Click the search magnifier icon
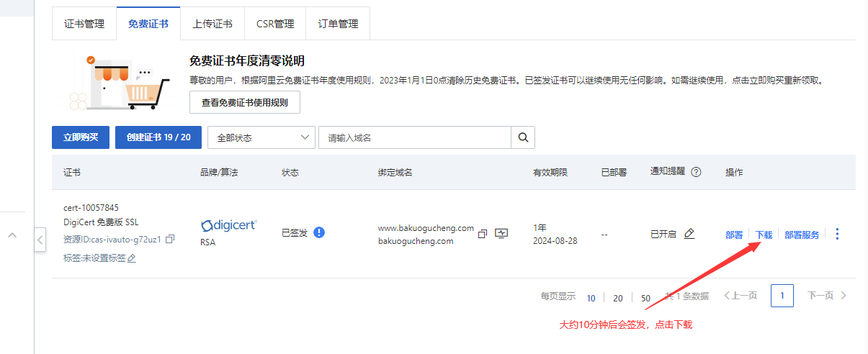 click(x=523, y=137)
